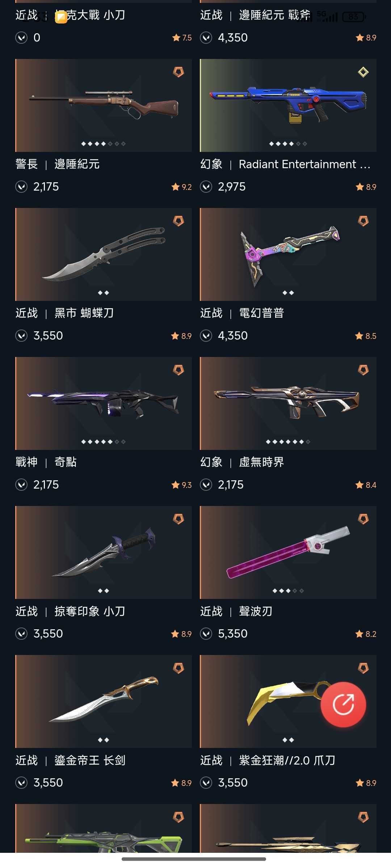The width and height of the screenshot is (391, 868).
Task: Tap the price 3,550 under 鎏金帝王 长剑
Action: pyautogui.click(x=48, y=783)
